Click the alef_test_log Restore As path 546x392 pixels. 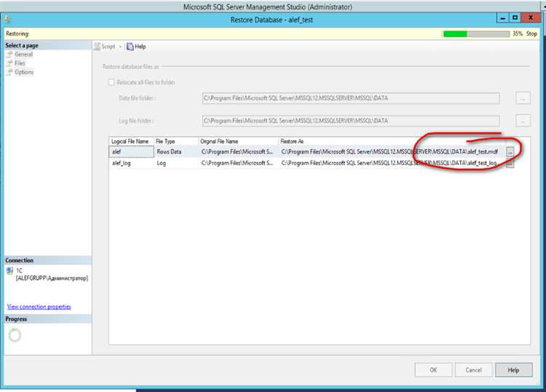pos(389,163)
